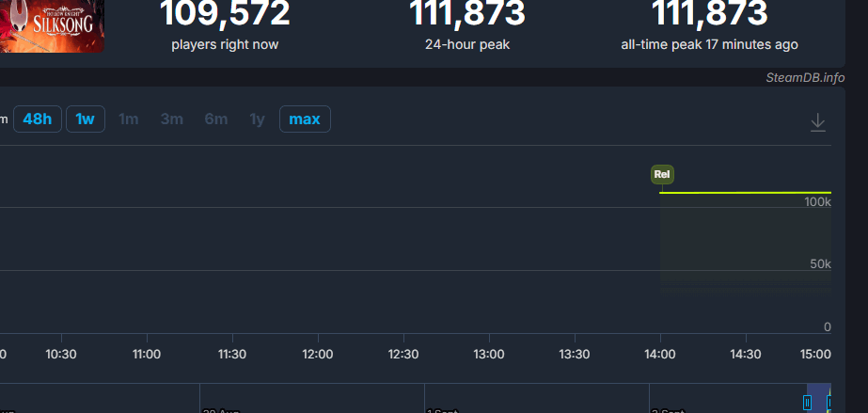Click the '15:00' time axis label

(816, 355)
